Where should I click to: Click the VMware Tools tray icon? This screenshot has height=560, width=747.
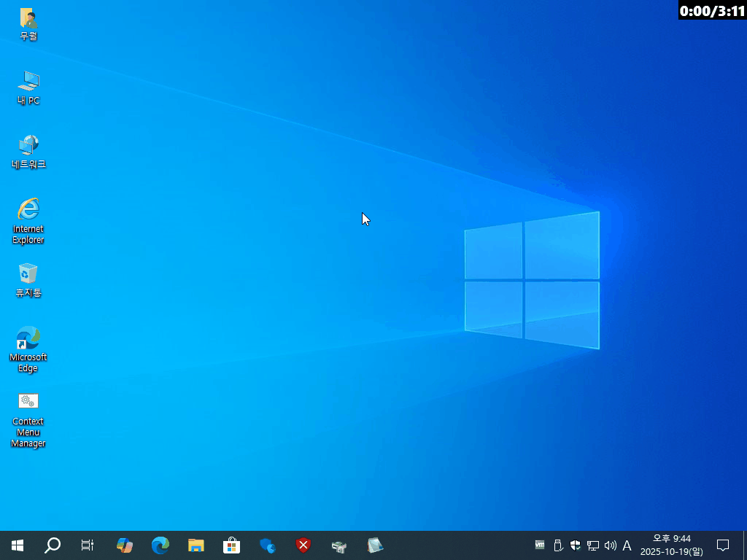540,545
